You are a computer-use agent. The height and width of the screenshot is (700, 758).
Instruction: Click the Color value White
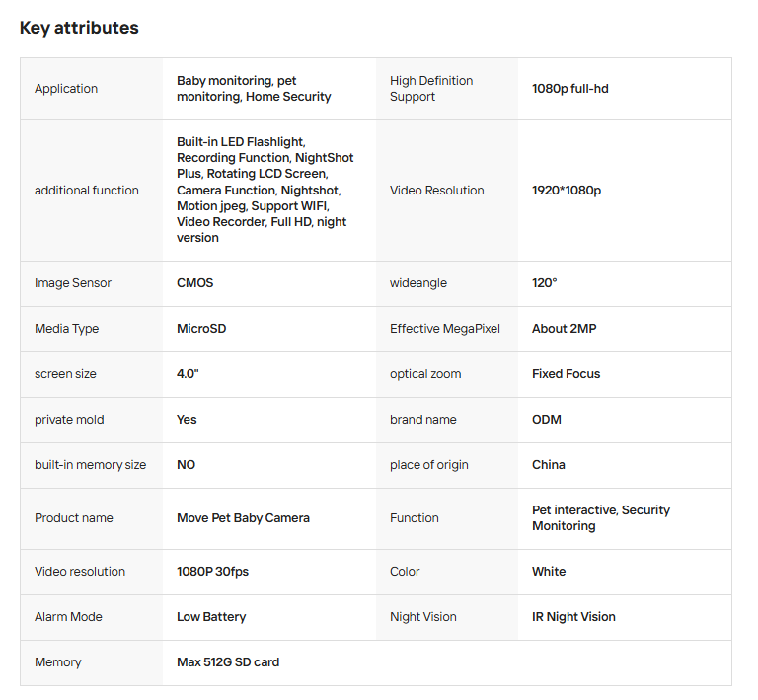click(x=549, y=572)
